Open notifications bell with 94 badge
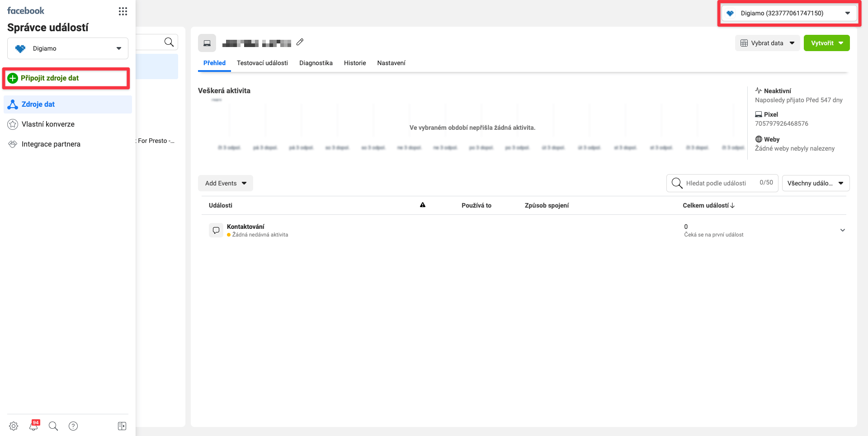 coord(33,426)
